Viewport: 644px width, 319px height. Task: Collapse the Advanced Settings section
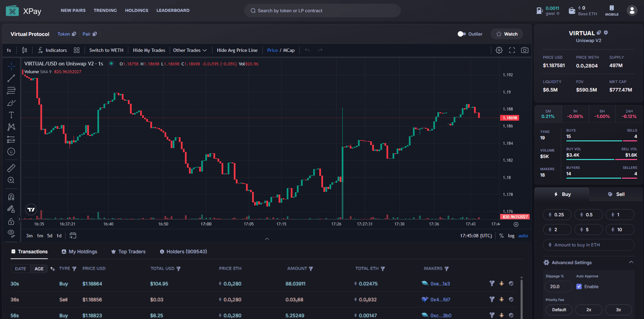tap(631, 262)
